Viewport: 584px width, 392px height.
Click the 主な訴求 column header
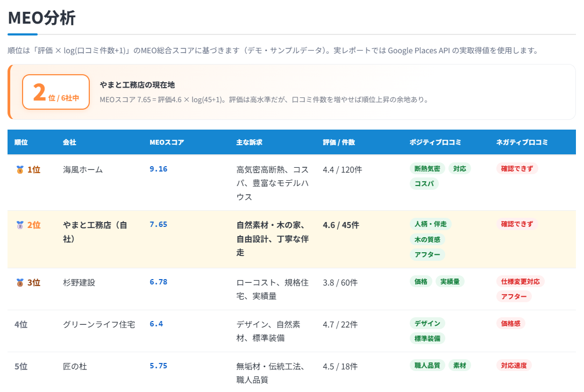click(249, 142)
